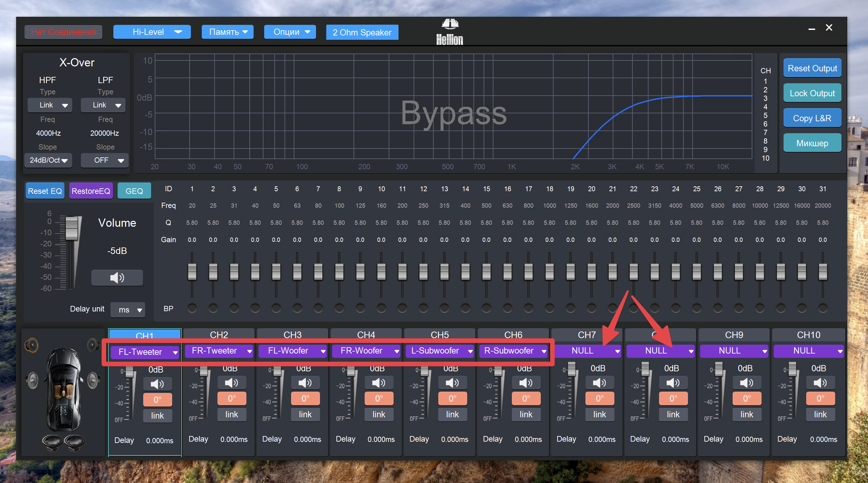Click the front-left tweeter speaker on car diagram
868x483 pixels.
click(32, 345)
